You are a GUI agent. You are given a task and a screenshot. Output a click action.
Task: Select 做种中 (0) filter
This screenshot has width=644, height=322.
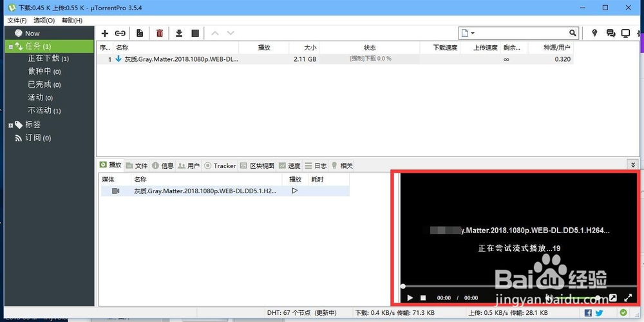pyautogui.click(x=44, y=71)
